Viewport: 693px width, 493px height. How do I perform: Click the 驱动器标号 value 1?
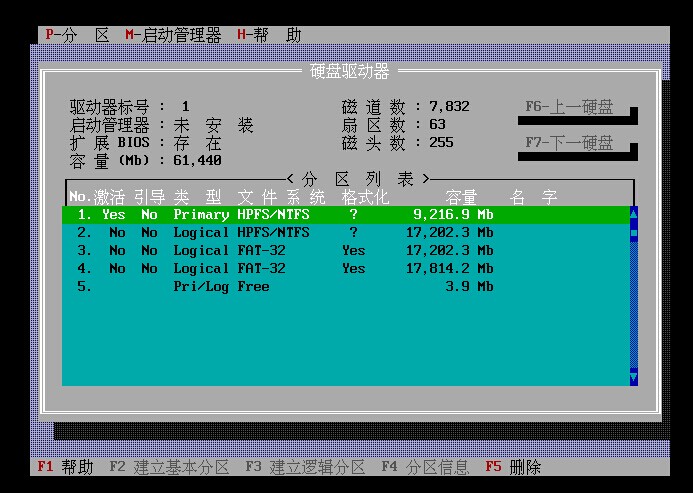(185, 107)
